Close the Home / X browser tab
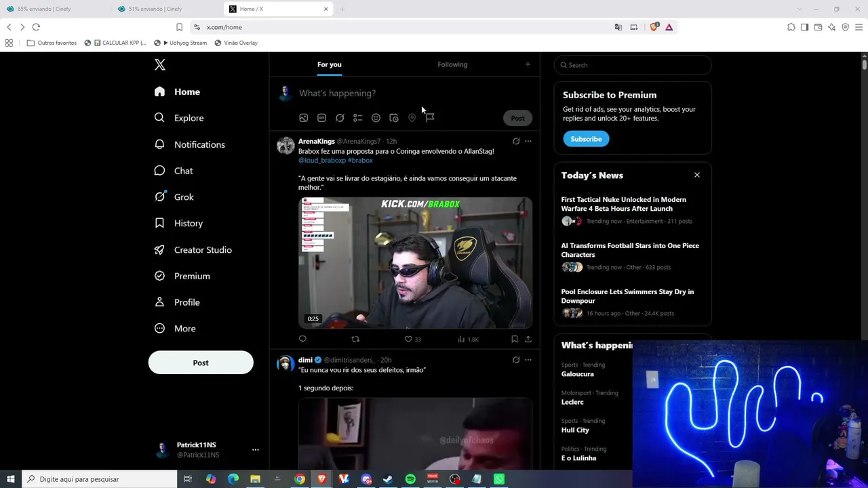This screenshot has width=868, height=488. (325, 9)
